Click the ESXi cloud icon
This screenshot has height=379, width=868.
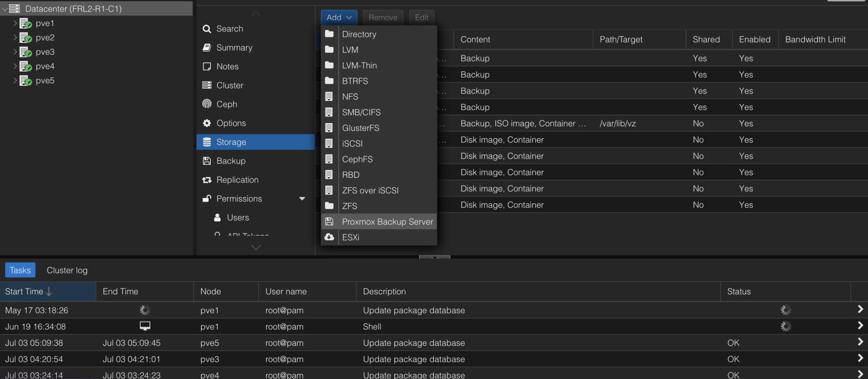329,237
